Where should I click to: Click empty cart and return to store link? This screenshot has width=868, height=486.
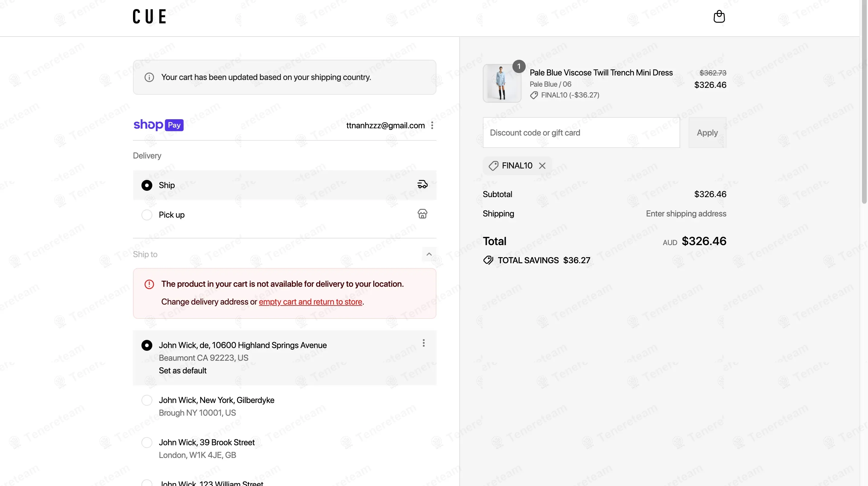[x=310, y=302]
